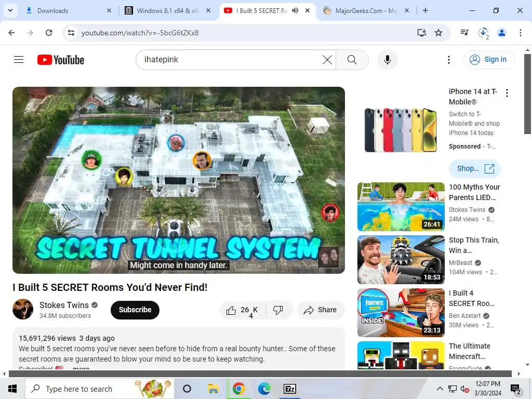The width and height of the screenshot is (532, 399).
Task: Open Cortana circle icon on taskbar
Action: (x=187, y=389)
